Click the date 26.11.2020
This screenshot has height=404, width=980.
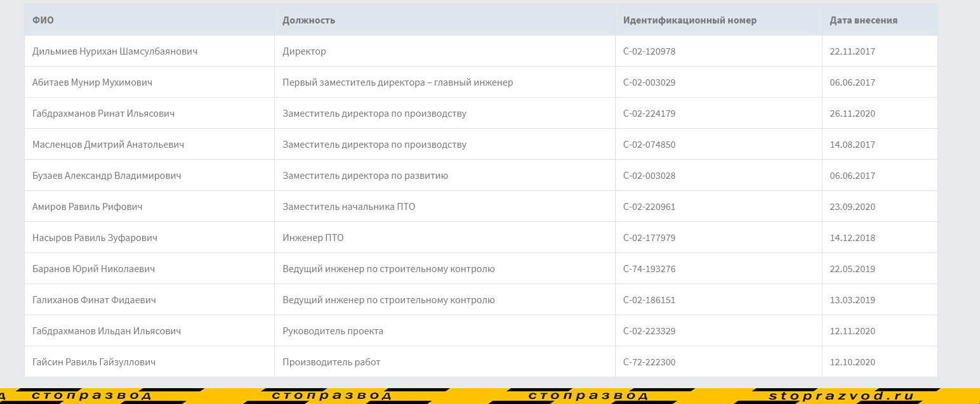[852, 114]
